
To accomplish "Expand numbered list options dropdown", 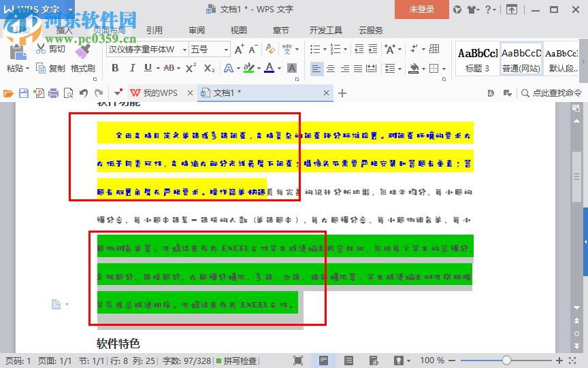I will tap(345, 49).
